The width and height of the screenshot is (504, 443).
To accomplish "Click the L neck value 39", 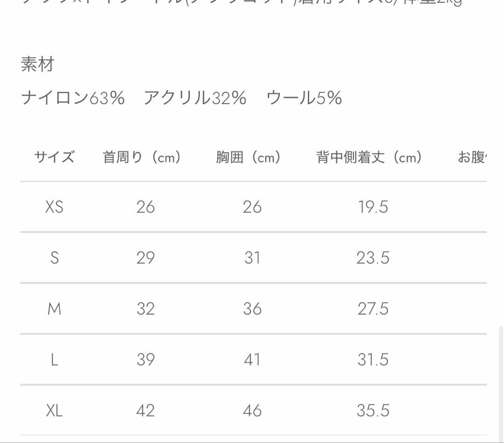I will [x=146, y=360].
